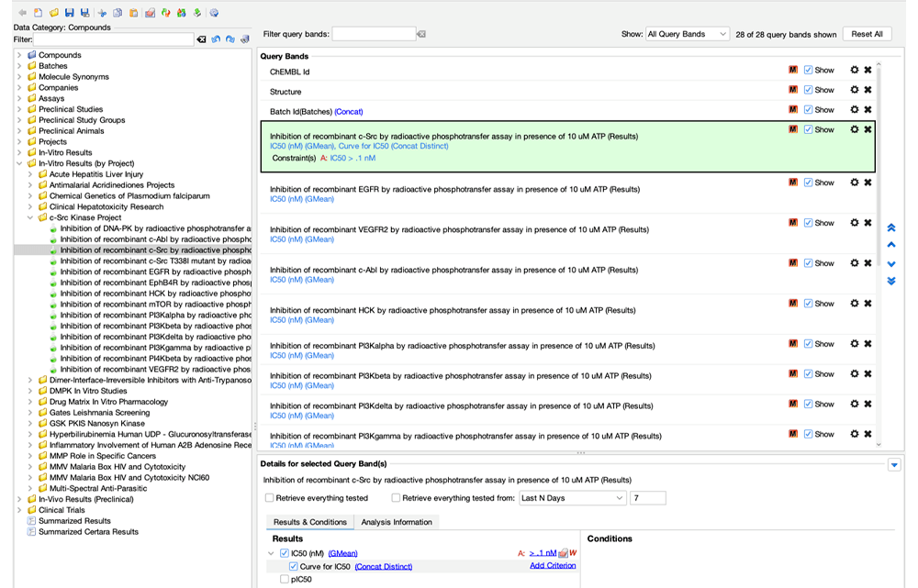Click the tree Filter input field

114,39
